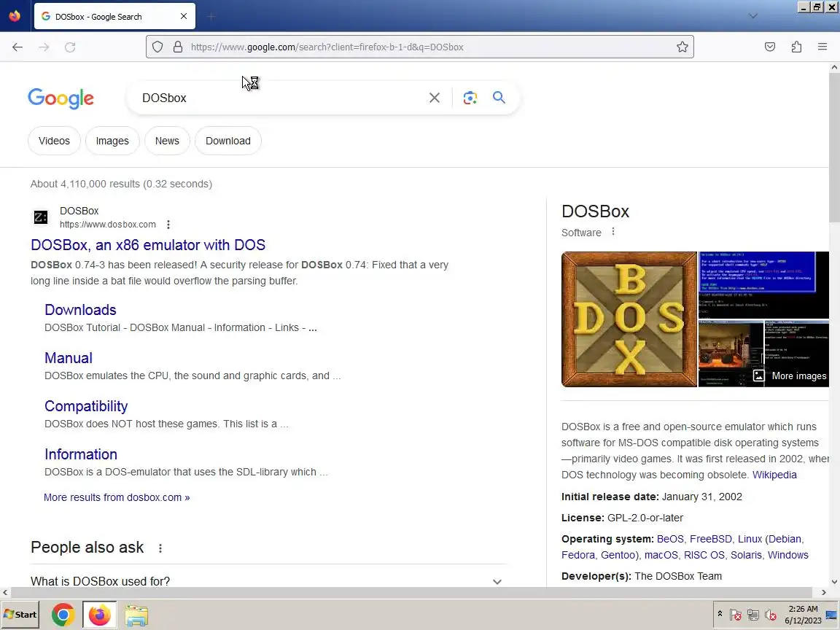This screenshot has height=630, width=840.
Task: Select the Download filter chip
Action: coord(228,141)
